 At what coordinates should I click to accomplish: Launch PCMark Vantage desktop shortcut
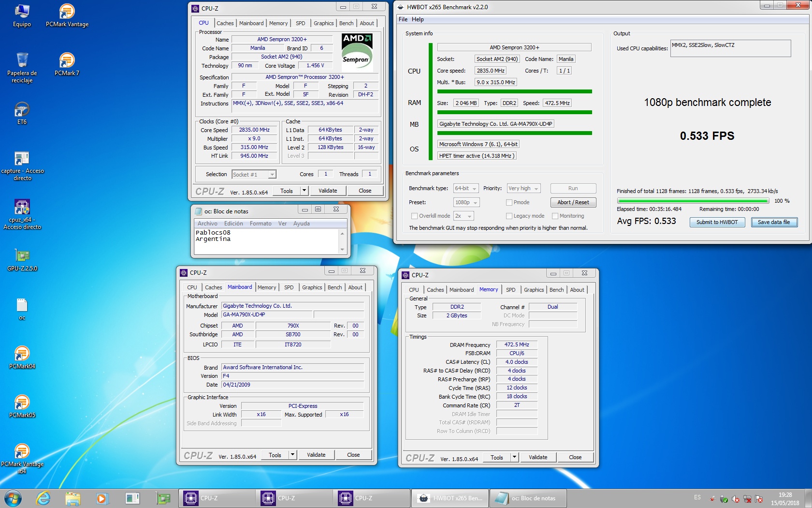(67, 15)
